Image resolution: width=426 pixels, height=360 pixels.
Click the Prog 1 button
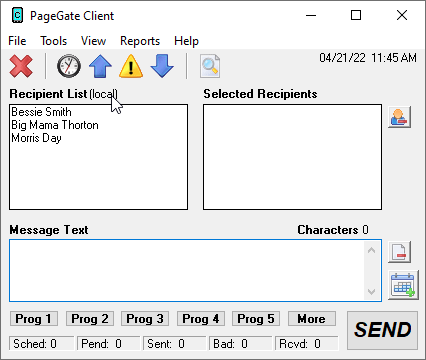pos(34,319)
